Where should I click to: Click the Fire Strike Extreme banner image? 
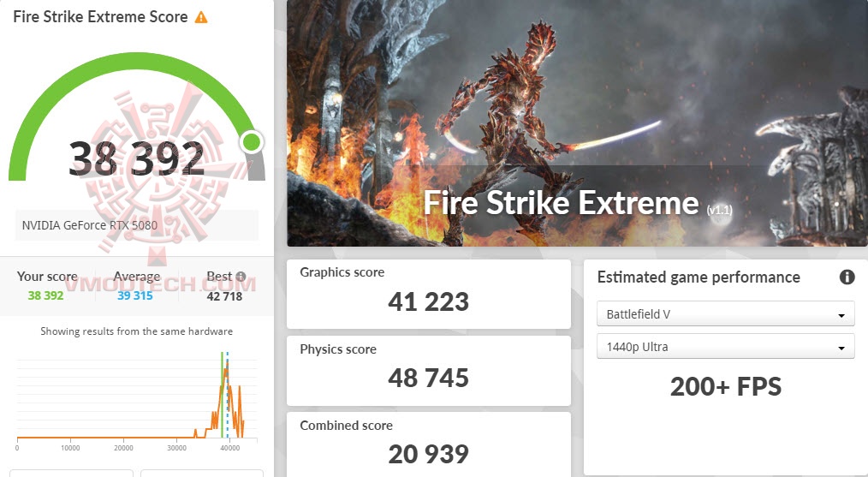point(577,123)
